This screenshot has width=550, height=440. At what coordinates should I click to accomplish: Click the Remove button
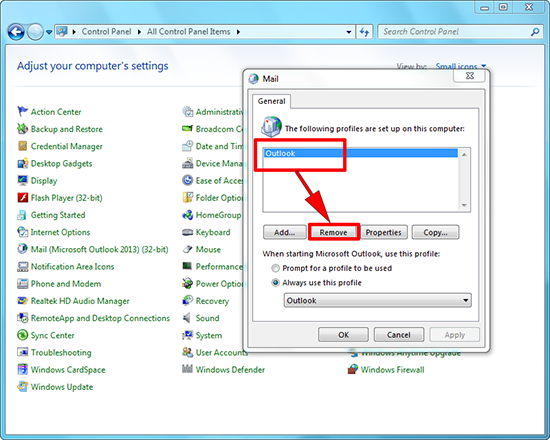334,232
